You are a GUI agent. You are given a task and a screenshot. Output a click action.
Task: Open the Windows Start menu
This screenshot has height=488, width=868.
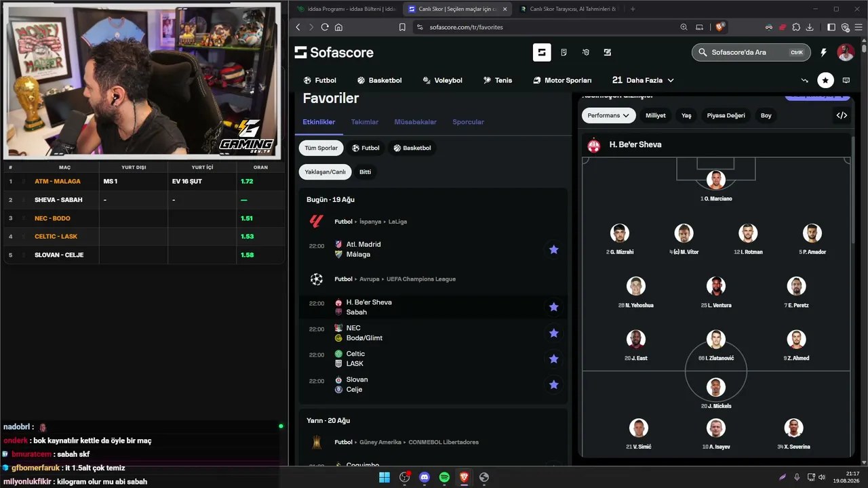pos(384,477)
